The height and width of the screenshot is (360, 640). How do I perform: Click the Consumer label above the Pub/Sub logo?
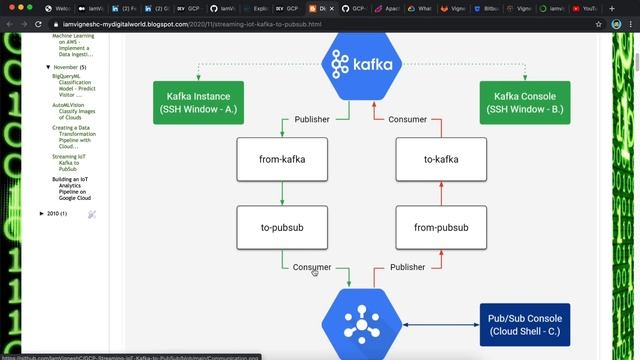312,267
